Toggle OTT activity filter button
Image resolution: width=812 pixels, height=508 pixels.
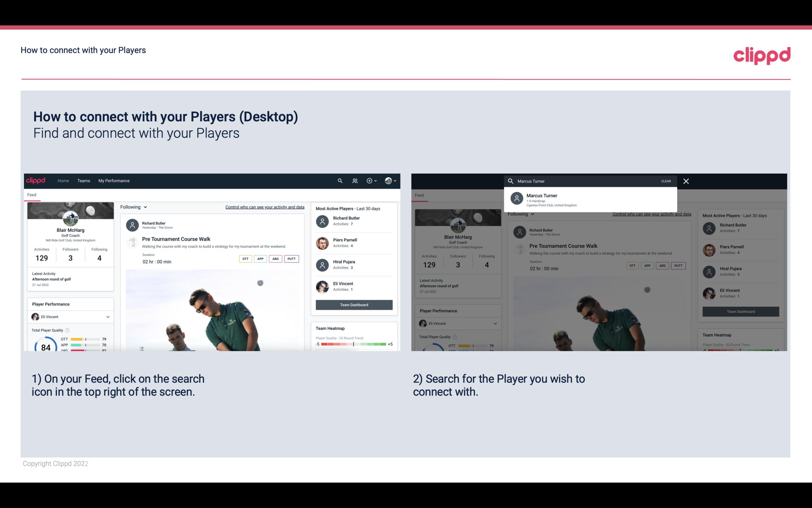pyautogui.click(x=244, y=259)
